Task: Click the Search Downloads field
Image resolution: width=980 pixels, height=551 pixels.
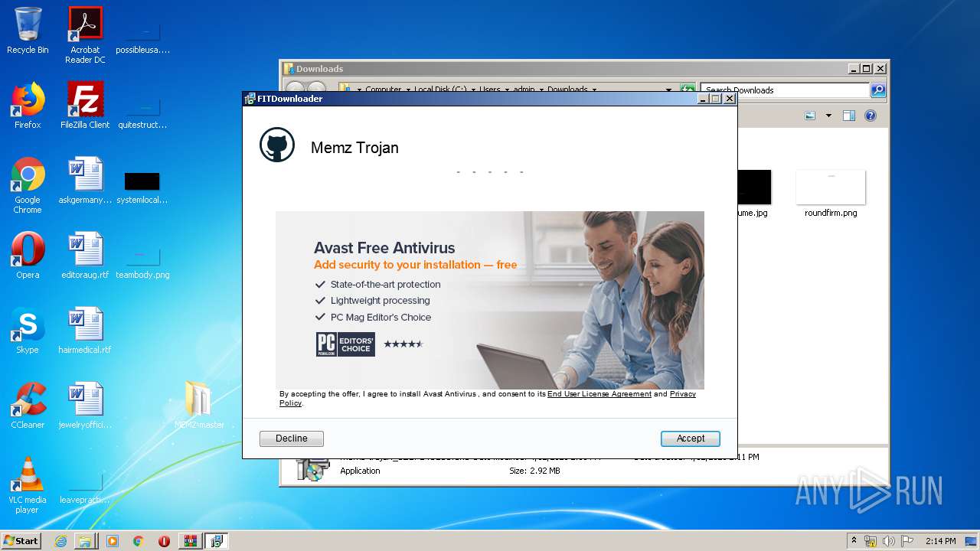Action: (x=785, y=90)
